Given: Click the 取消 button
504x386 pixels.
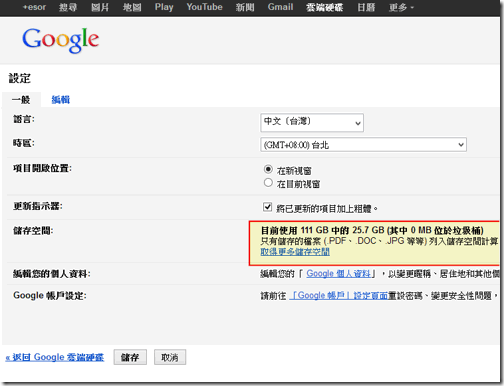Looking at the screenshot, I should coord(170,357).
